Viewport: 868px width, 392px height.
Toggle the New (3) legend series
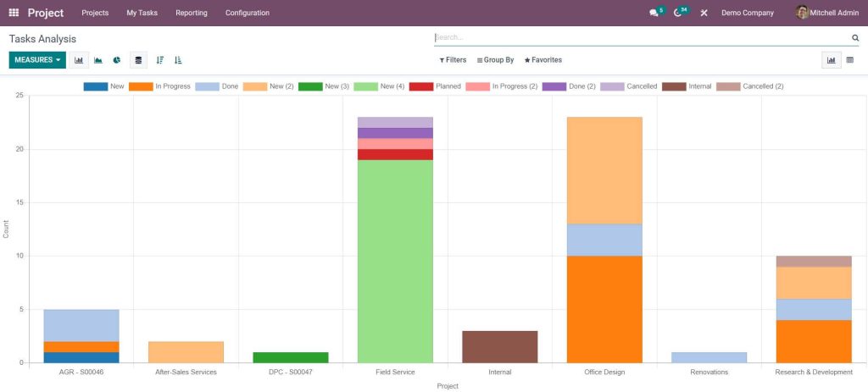coord(324,86)
